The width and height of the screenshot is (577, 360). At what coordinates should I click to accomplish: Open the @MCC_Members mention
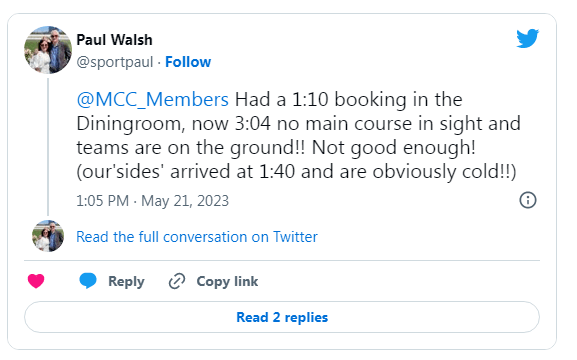click(152, 99)
